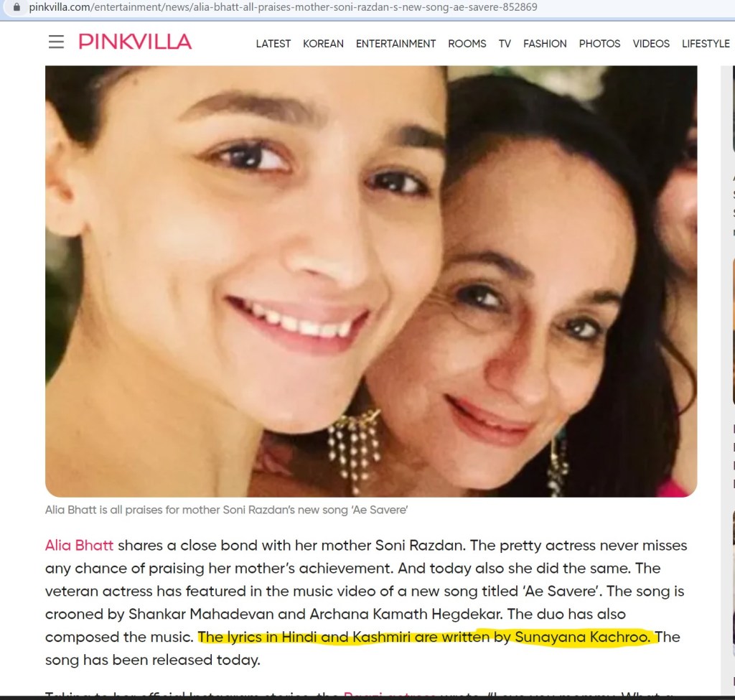Click the photo caption about 'Ae Savere'

[x=226, y=510]
